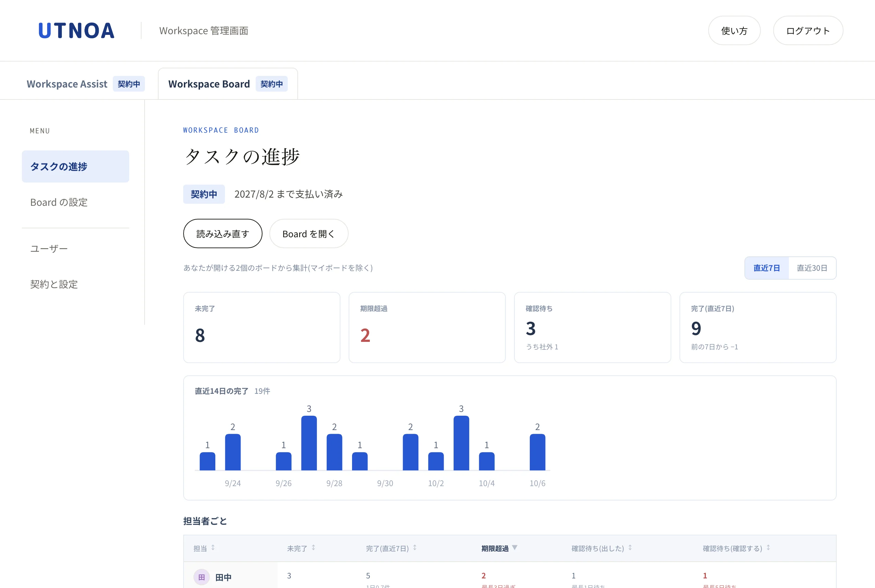The height and width of the screenshot is (588, 875).
Task: Select the Workspace Board tab
Action: (x=228, y=84)
